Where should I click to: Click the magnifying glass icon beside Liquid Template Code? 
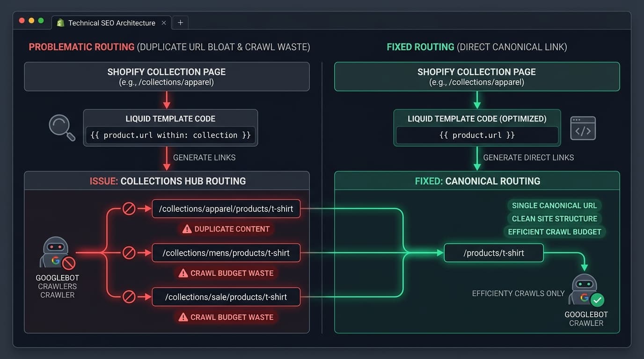click(62, 128)
